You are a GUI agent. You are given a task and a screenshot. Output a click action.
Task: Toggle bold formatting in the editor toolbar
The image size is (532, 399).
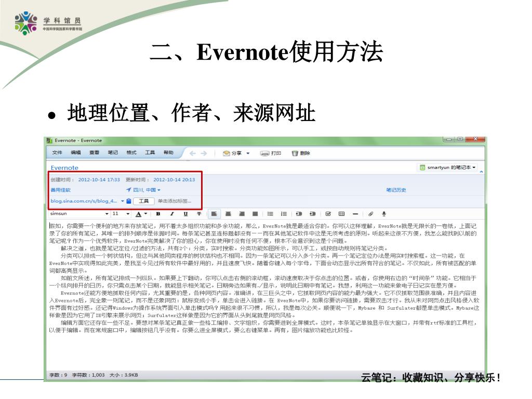[x=158, y=214]
